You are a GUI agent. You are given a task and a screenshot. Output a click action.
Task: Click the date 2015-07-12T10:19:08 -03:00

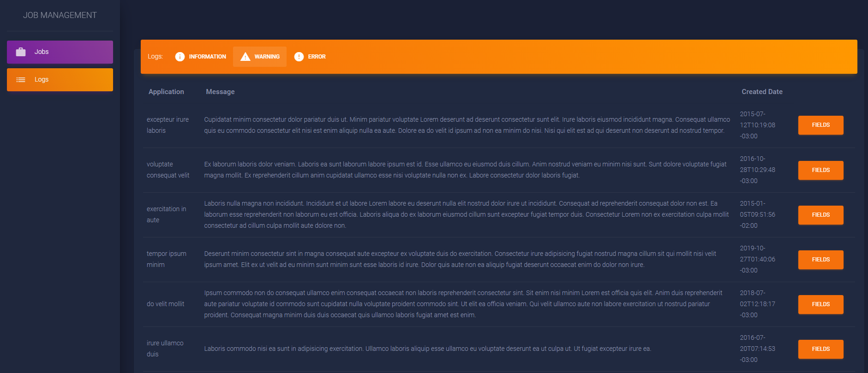click(758, 125)
